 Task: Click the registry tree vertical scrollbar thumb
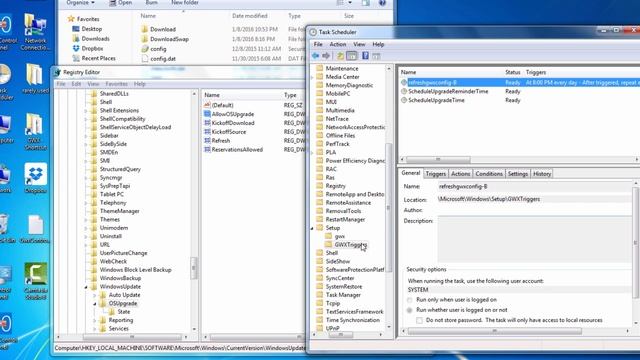[194, 268]
